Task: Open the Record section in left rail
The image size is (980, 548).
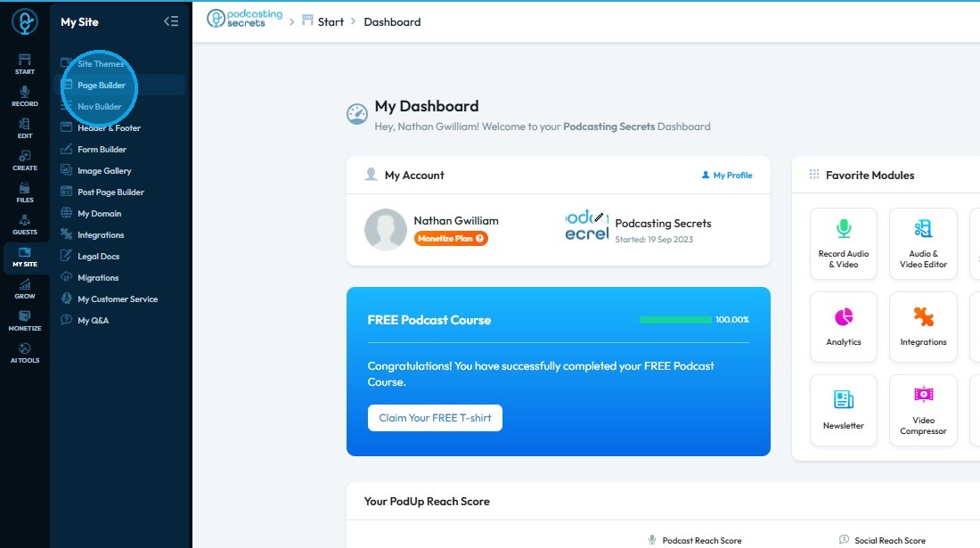Action: pyautogui.click(x=24, y=95)
